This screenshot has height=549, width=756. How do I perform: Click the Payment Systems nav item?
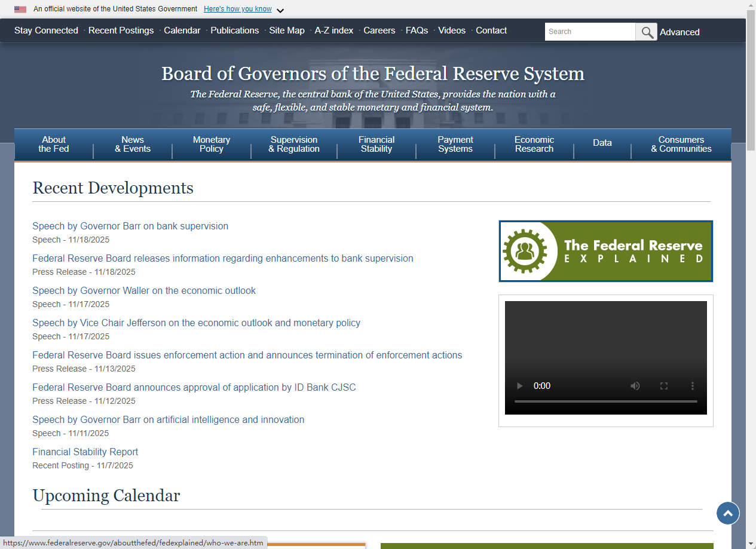click(455, 145)
